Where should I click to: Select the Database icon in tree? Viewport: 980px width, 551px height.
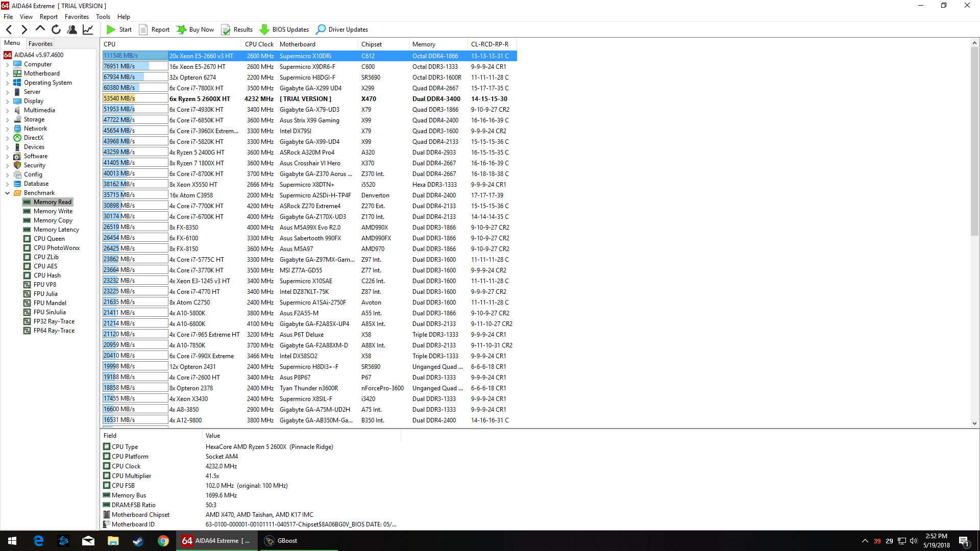coord(17,184)
